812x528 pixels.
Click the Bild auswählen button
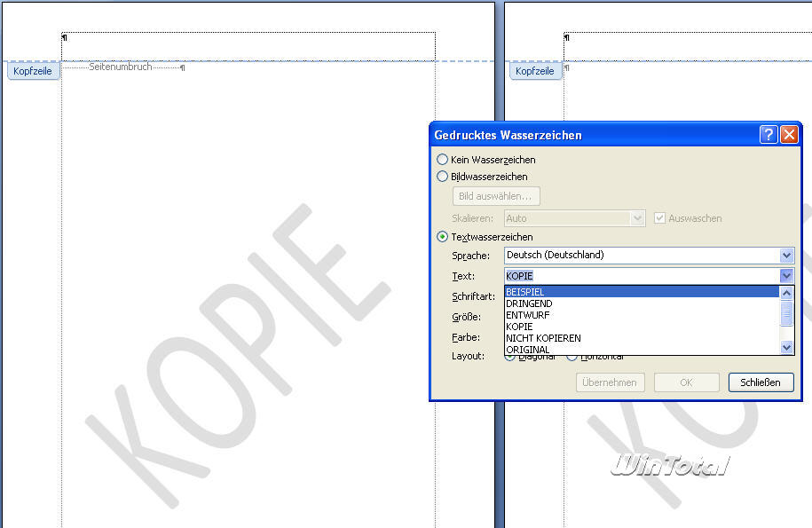[x=496, y=196]
